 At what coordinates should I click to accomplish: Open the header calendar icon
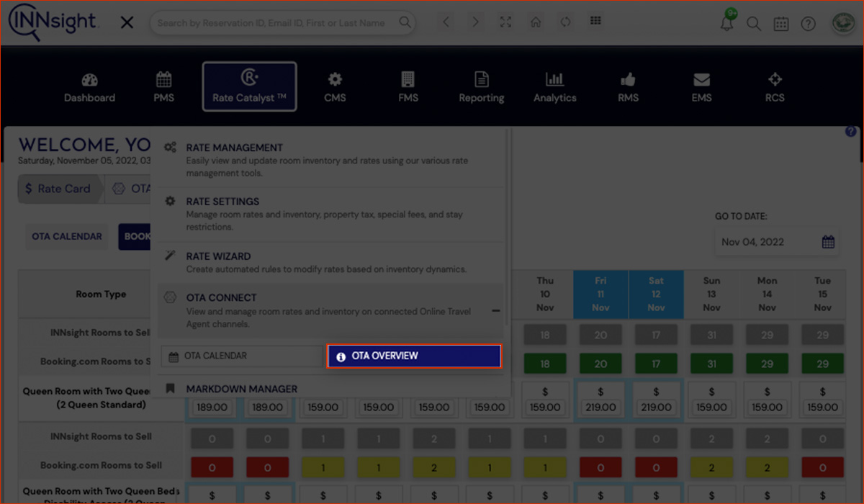[x=781, y=24]
